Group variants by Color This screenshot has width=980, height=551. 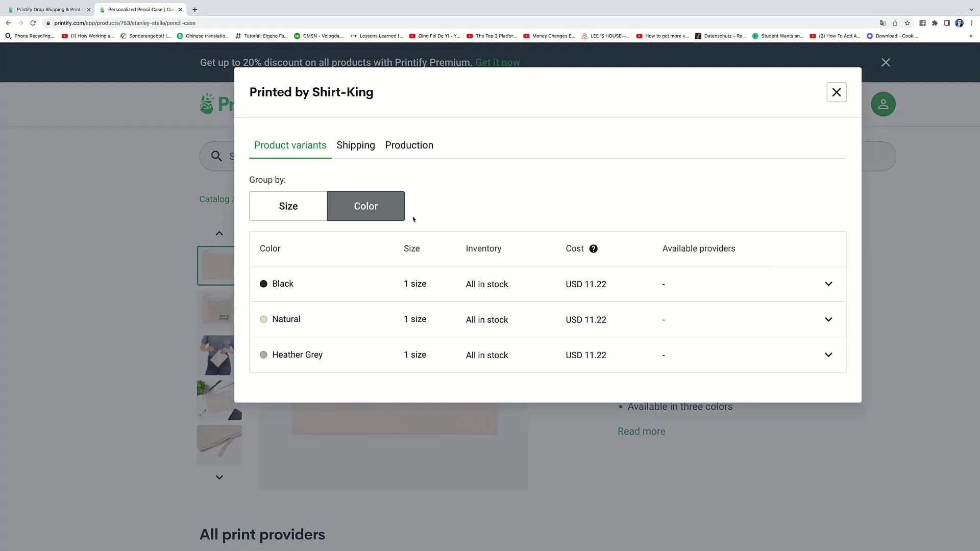[x=365, y=206]
